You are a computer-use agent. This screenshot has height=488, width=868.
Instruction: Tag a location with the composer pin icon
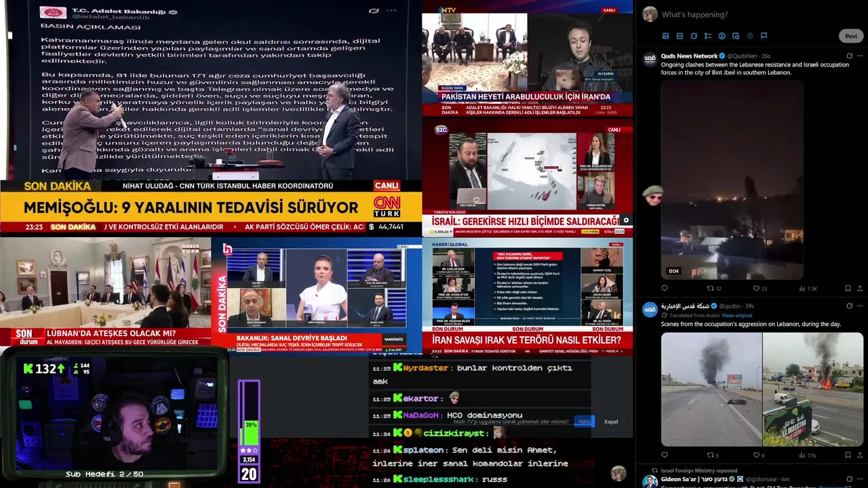pyautogui.click(x=750, y=36)
